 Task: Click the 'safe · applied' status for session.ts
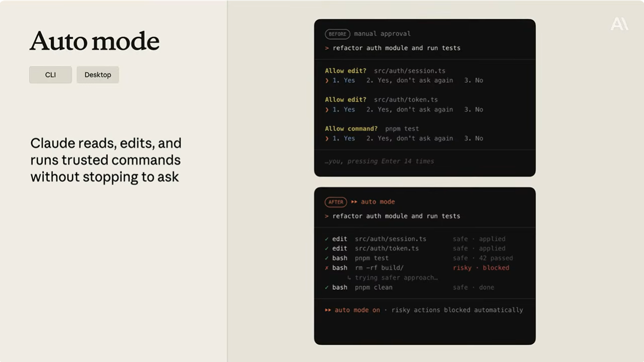tap(479, 239)
